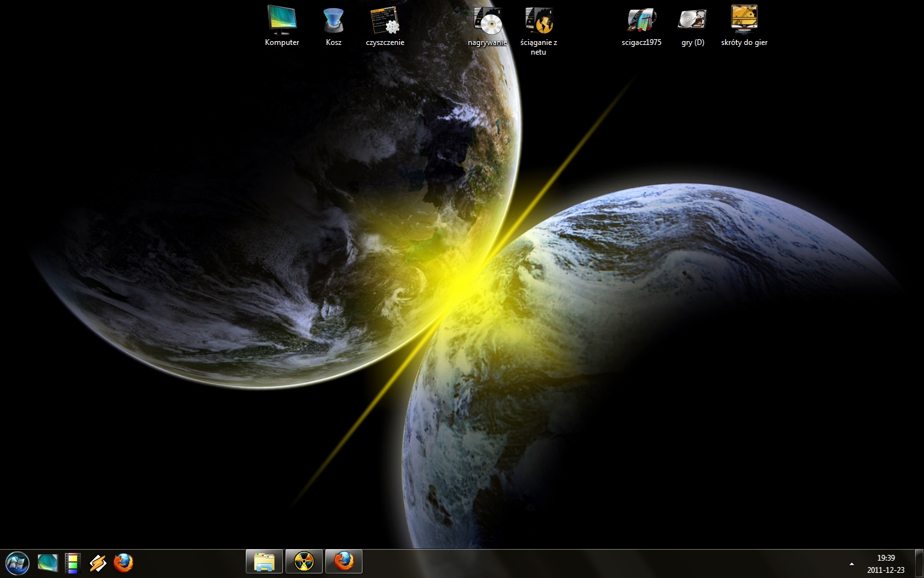The width and height of the screenshot is (924, 578).
Task: Click the 2011-12-23 date in the tray
Action: (886, 570)
